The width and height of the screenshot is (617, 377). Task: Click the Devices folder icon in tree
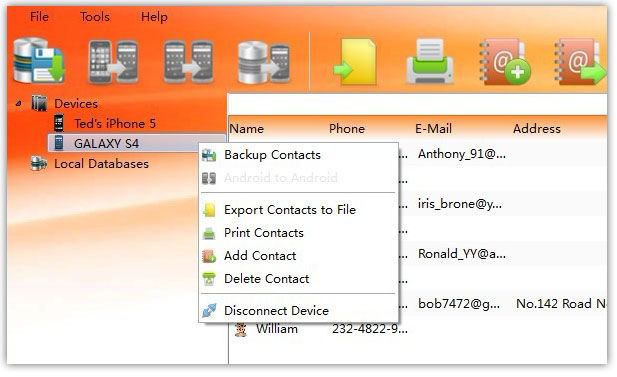tap(39, 103)
